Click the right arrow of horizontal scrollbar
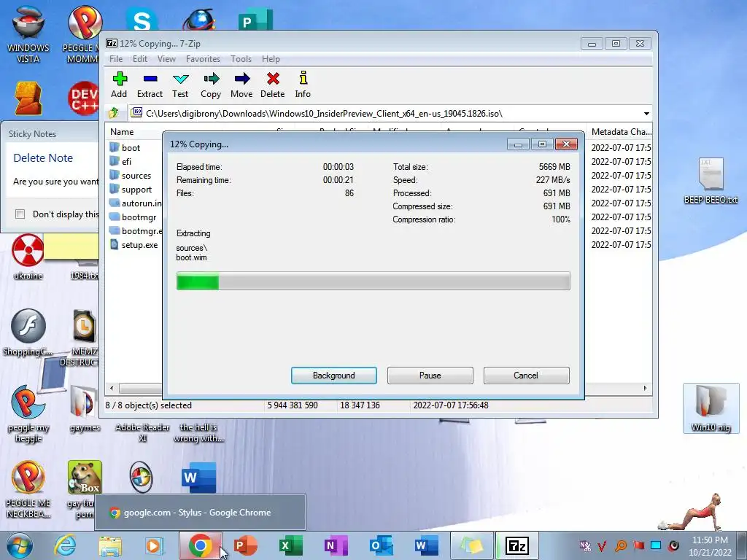 (x=645, y=388)
